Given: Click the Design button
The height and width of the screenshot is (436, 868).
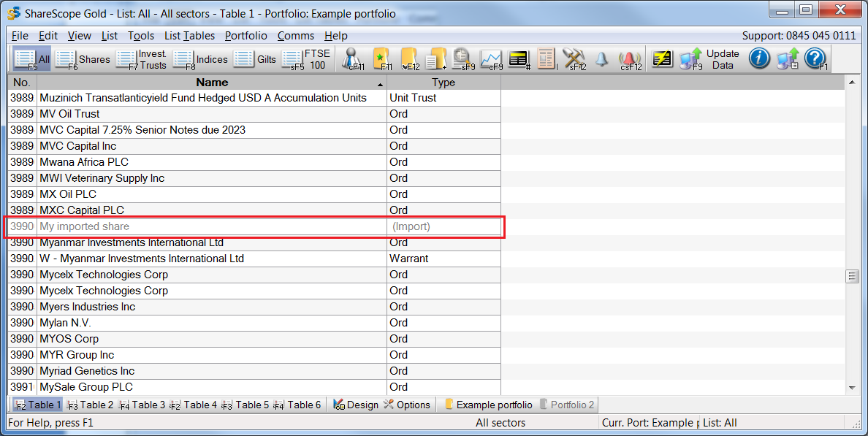Looking at the screenshot, I should (x=356, y=405).
